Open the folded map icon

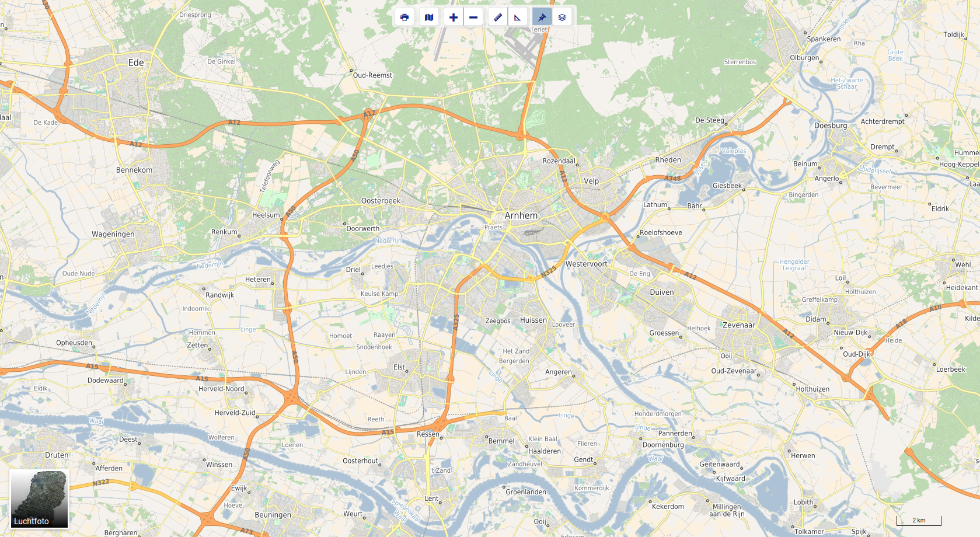429,17
